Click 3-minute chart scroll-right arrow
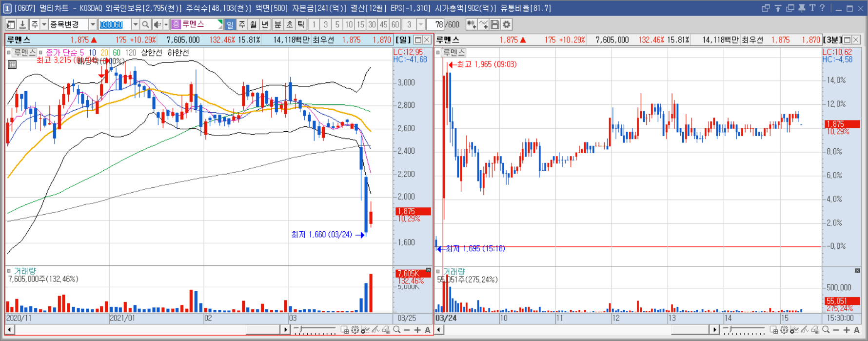Viewport: 868px width, 341px height. click(714, 330)
